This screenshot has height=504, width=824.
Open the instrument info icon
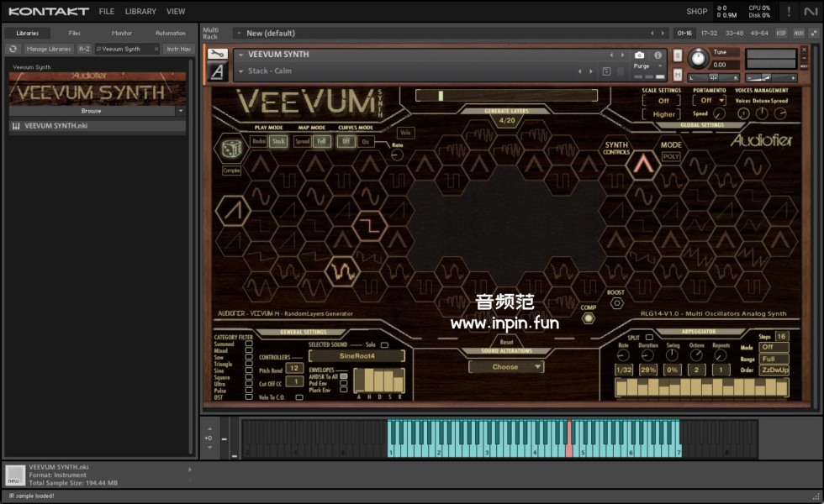(658, 55)
